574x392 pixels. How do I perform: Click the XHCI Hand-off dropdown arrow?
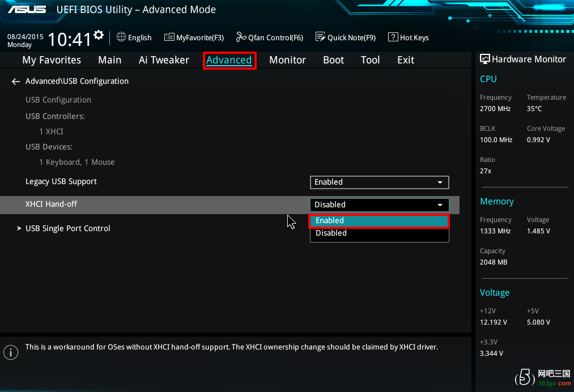tap(440, 205)
